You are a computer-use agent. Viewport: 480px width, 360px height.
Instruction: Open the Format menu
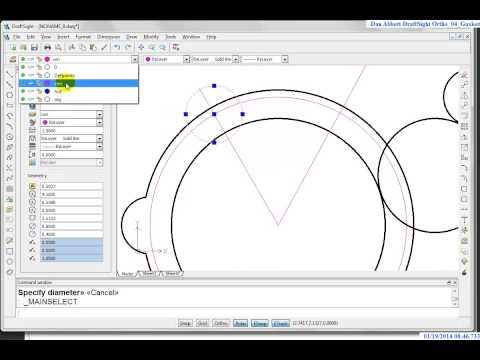click(83, 37)
